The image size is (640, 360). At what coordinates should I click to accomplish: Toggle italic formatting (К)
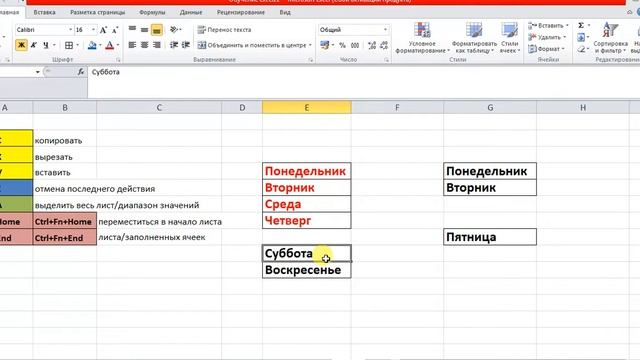tap(33, 45)
